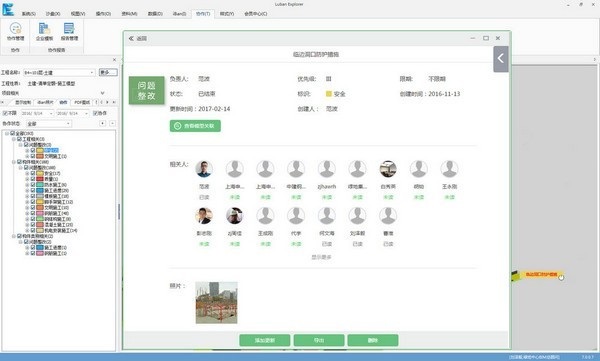The height and width of the screenshot is (361, 600).
Task: Click the plus button beside 协作状态
Action: point(103,123)
